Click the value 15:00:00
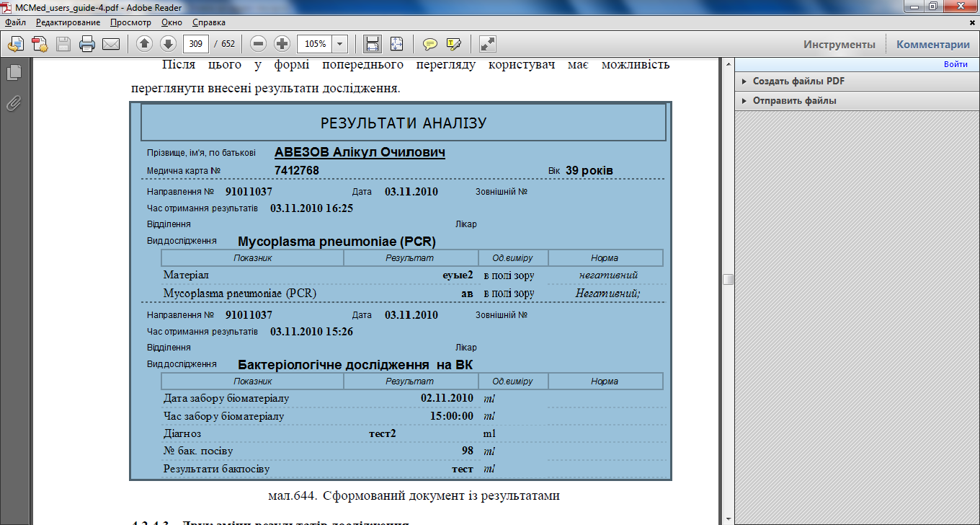Viewport: 980px width, 525px height. pos(452,416)
